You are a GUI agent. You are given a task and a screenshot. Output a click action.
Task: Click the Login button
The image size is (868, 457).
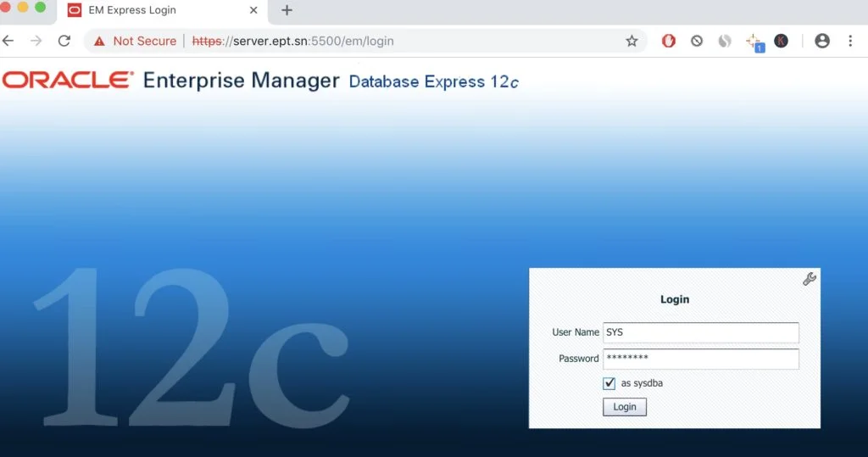pos(625,407)
